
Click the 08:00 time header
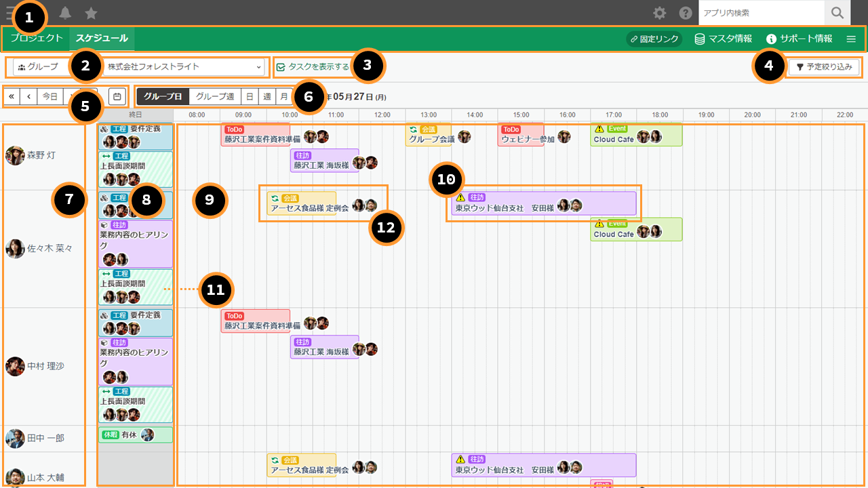(197, 115)
